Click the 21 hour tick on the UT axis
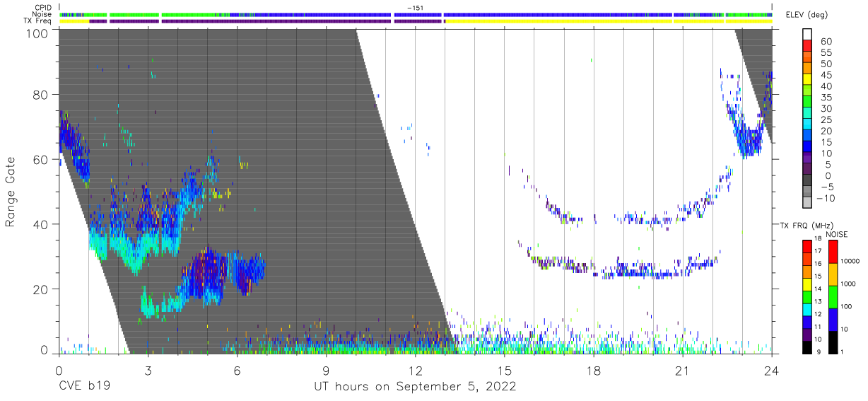The height and width of the screenshot is (401, 868). point(683,370)
